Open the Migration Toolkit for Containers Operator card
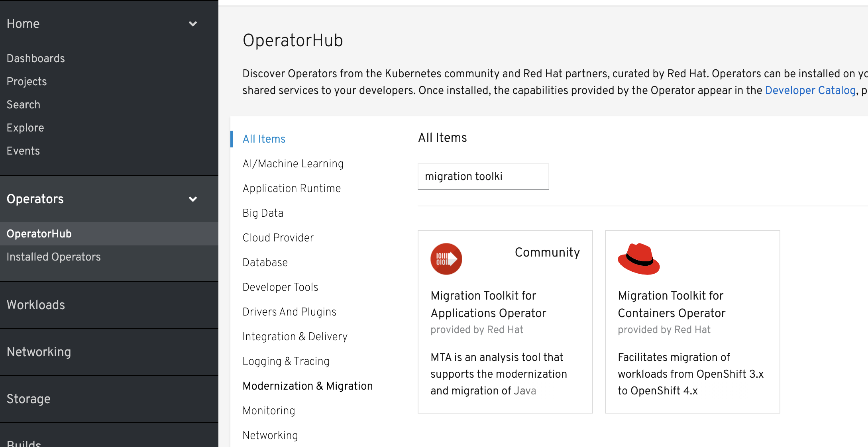 (692, 322)
